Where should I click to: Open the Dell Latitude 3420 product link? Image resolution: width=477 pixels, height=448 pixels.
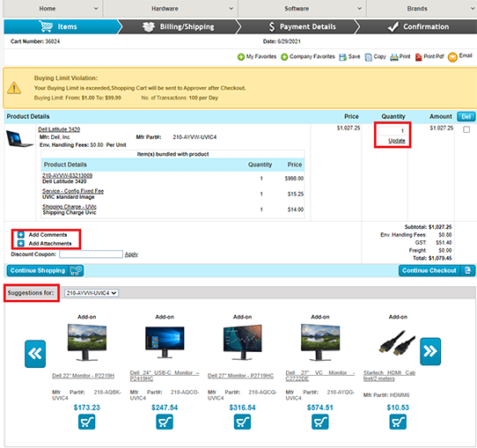(59, 129)
